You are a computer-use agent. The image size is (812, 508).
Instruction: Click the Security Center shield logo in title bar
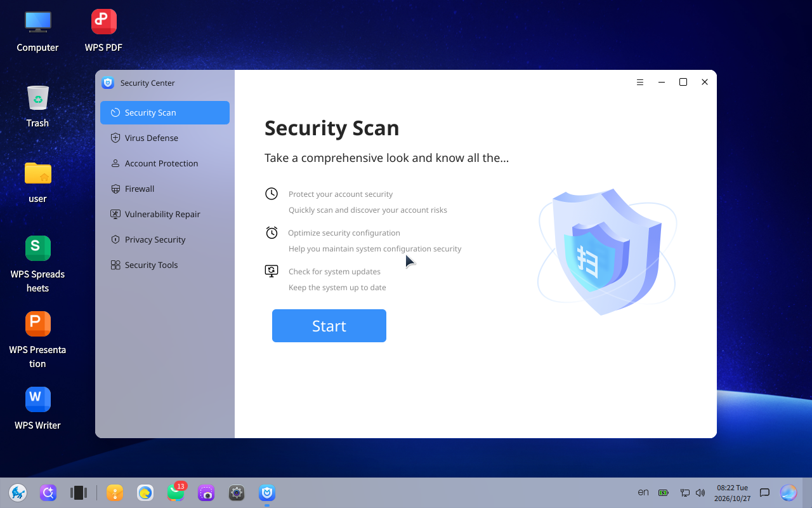(108, 83)
